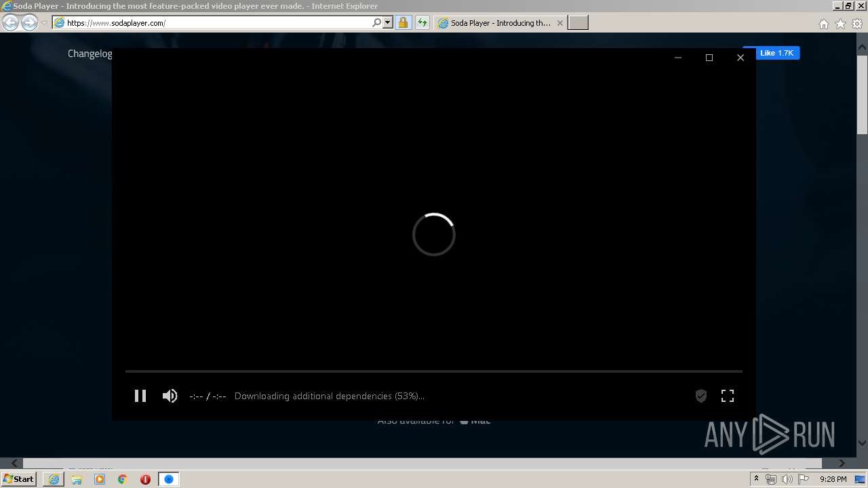Click the horizontal scrollbar left arrow

coord(15,463)
